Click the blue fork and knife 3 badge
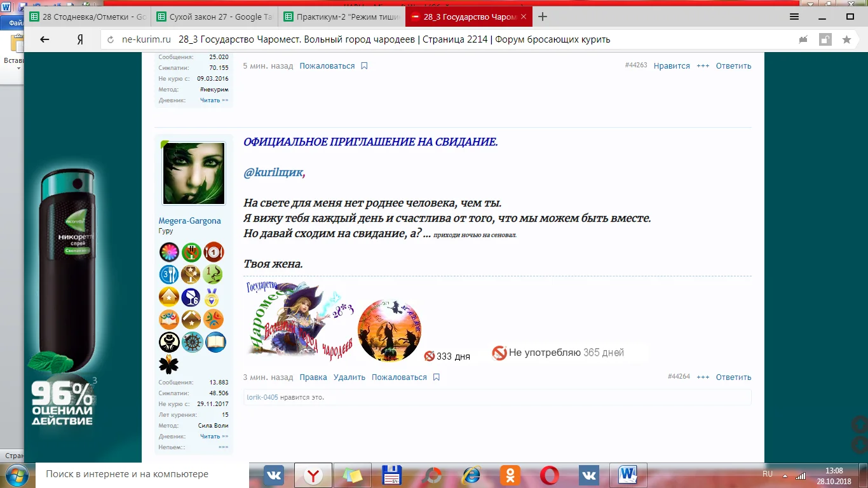This screenshot has height=488, width=868. pos(169,274)
